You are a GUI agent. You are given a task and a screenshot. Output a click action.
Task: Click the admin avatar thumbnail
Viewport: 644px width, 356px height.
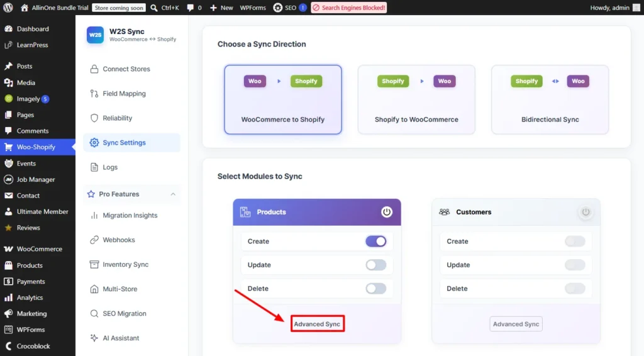[x=636, y=8]
